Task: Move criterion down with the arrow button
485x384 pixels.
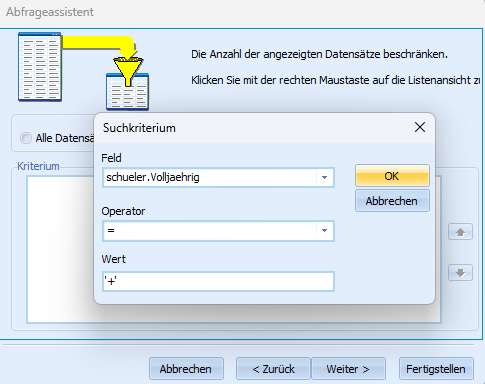Action: pos(460,273)
